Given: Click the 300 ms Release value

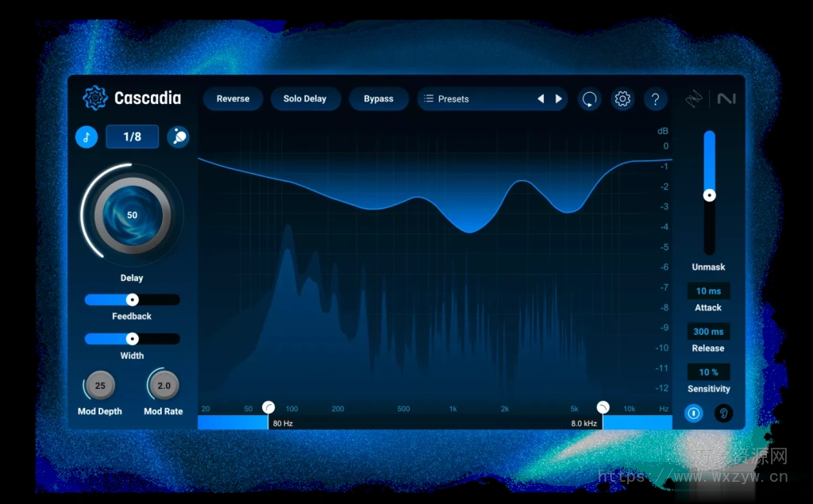Looking at the screenshot, I should point(708,331).
